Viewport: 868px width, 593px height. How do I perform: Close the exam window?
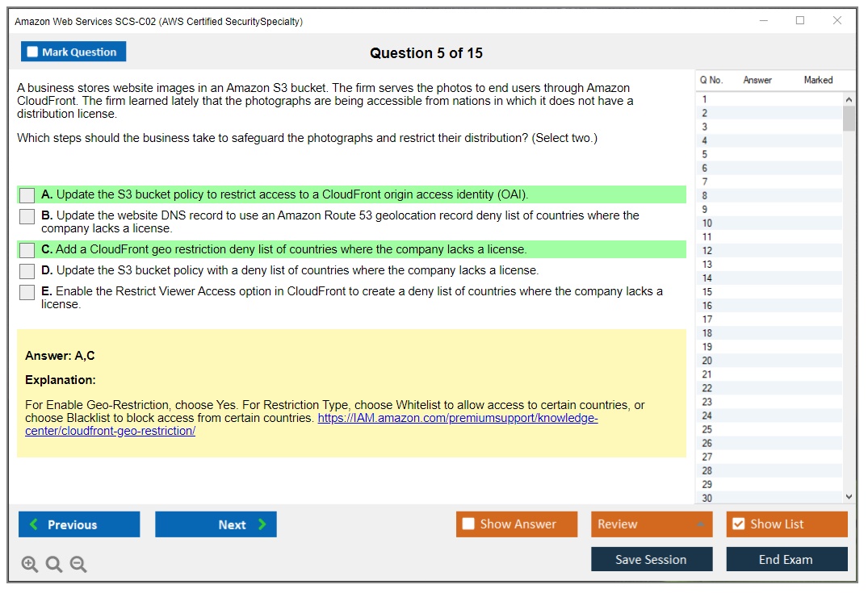point(837,21)
